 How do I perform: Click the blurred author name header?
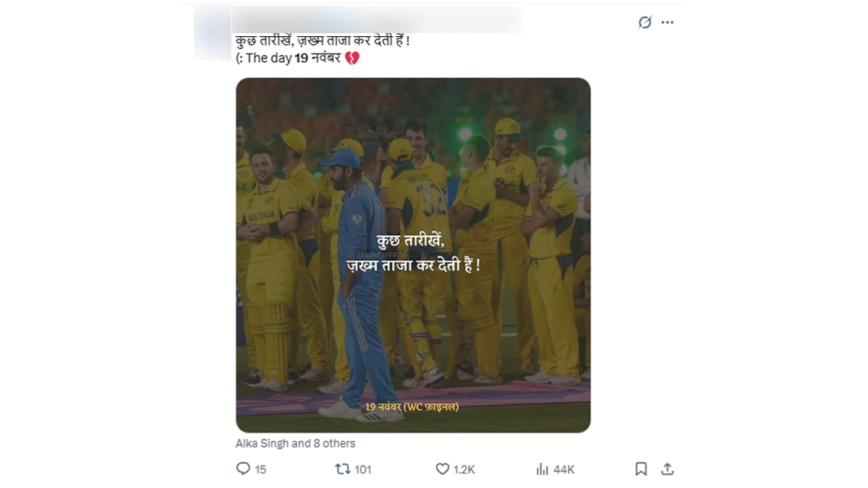click(376, 20)
